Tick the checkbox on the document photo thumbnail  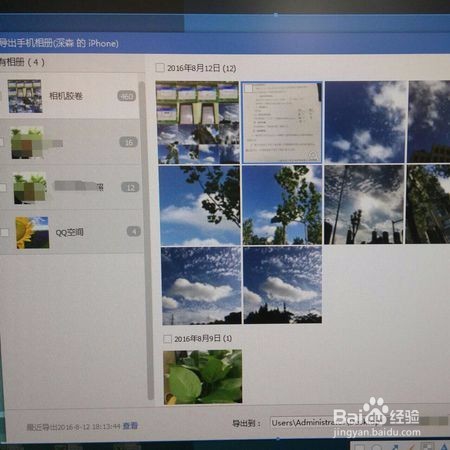[x=248, y=88]
